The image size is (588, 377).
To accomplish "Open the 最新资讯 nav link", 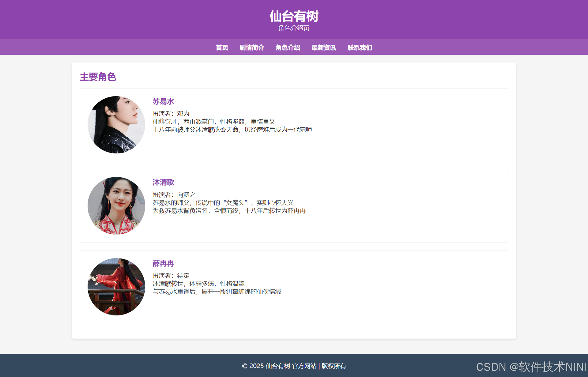I will tap(323, 47).
